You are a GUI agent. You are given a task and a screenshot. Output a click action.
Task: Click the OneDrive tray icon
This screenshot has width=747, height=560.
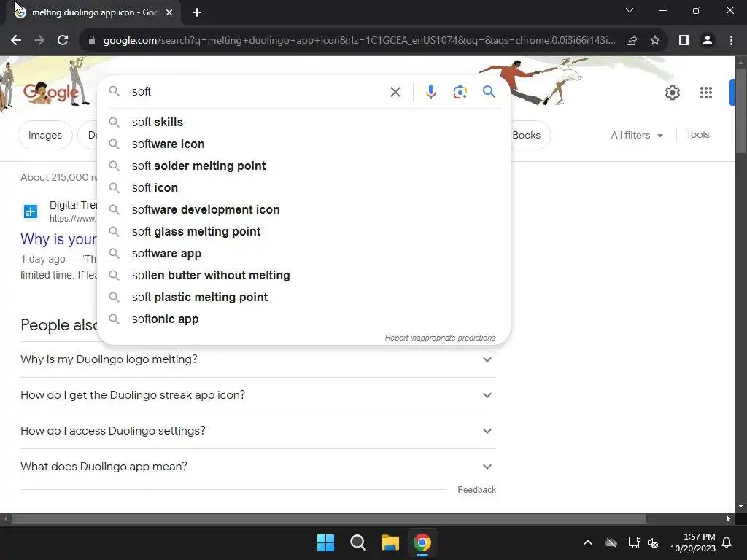[x=611, y=542]
